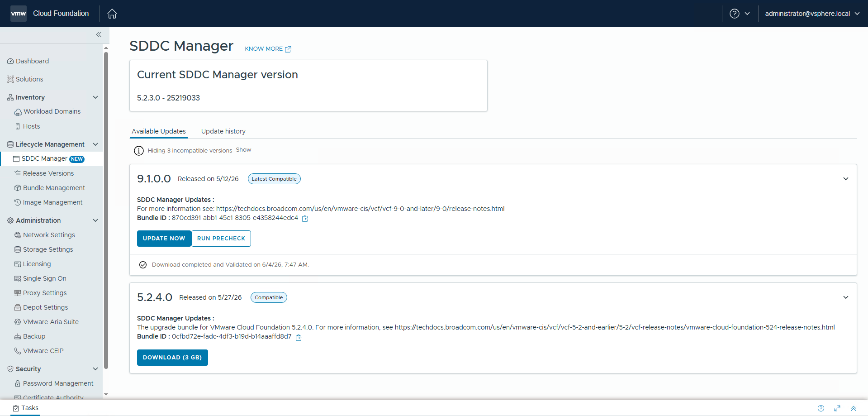Collapse the Security section
This screenshot has width=868, height=416.
tap(95, 369)
